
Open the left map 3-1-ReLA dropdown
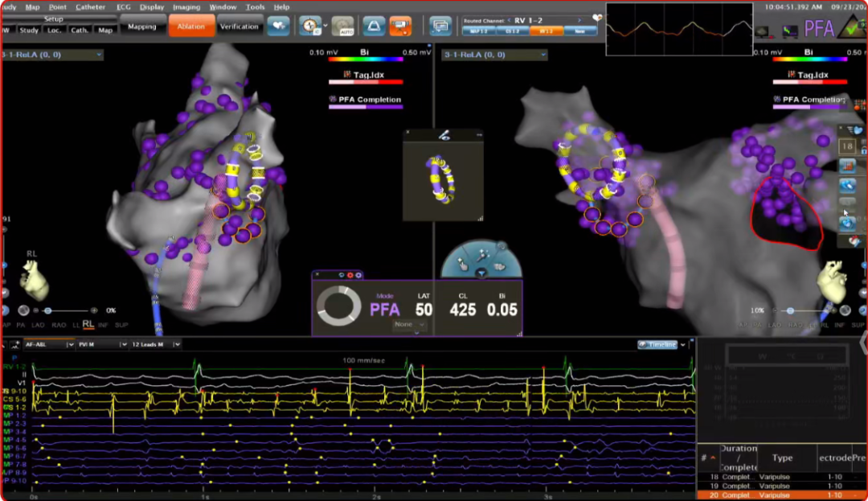98,55
